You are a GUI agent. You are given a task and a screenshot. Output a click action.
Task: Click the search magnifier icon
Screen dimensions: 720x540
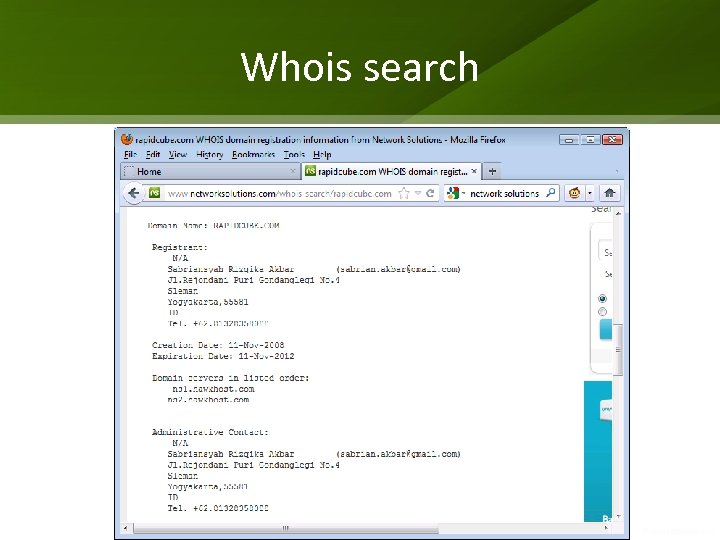551,193
